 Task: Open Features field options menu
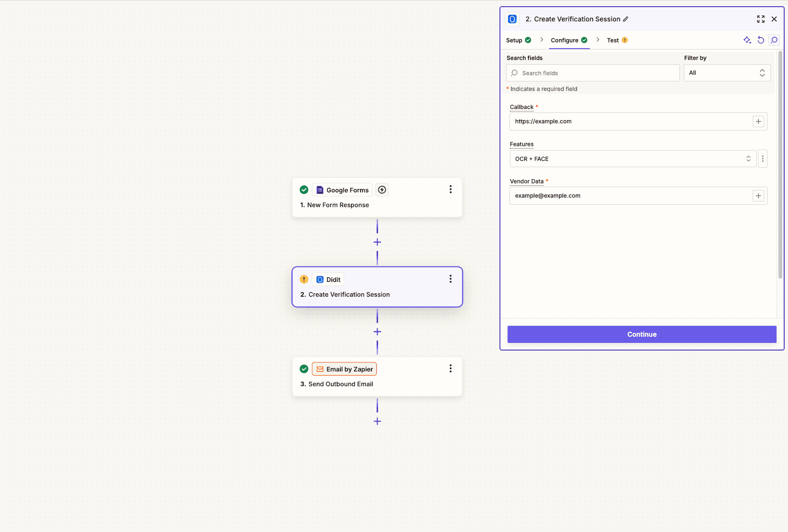click(x=763, y=159)
